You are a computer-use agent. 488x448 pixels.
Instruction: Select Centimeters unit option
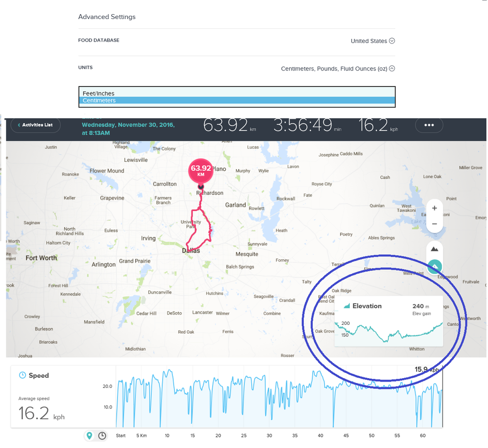[236, 101]
